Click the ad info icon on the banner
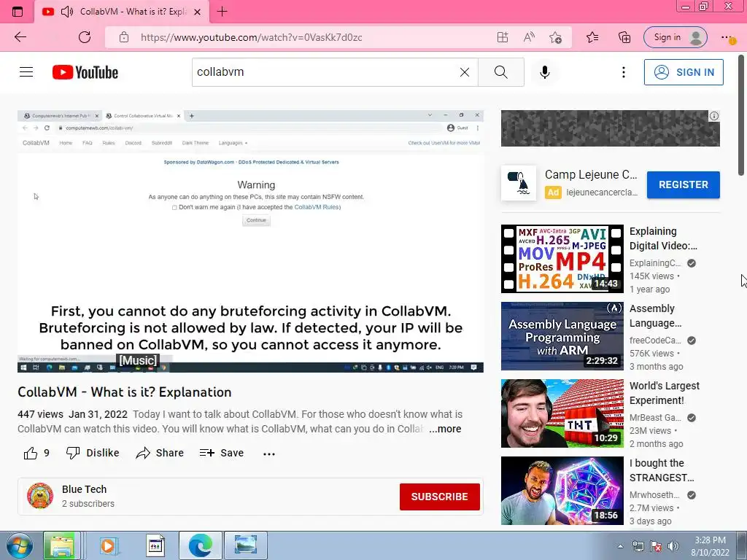Screen dimensions: 747x560 pyautogui.click(x=713, y=116)
